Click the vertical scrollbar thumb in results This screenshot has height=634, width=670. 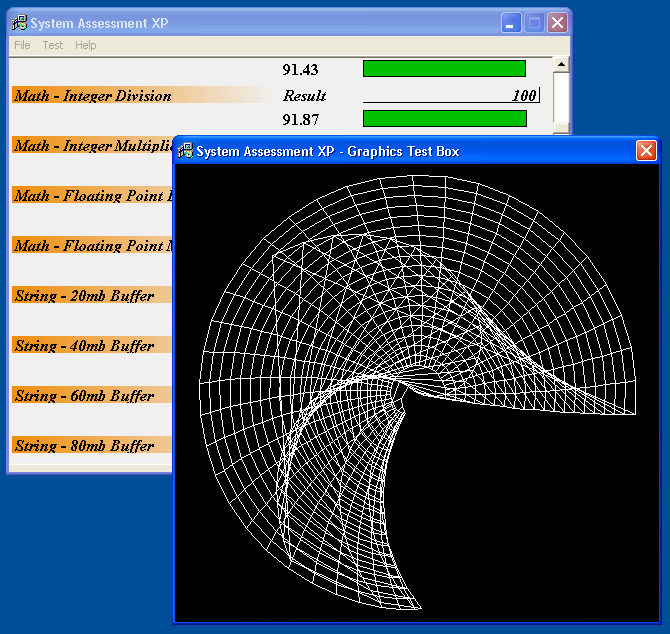click(x=561, y=96)
